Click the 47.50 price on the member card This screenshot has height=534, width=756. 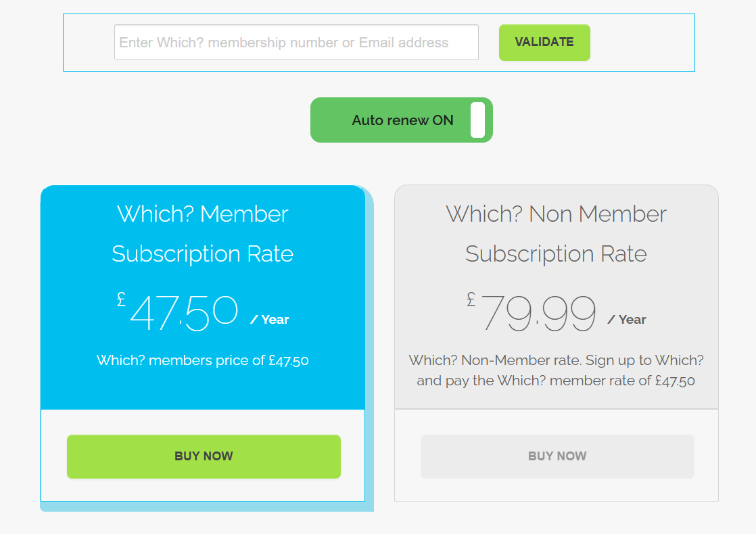click(x=184, y=313)
